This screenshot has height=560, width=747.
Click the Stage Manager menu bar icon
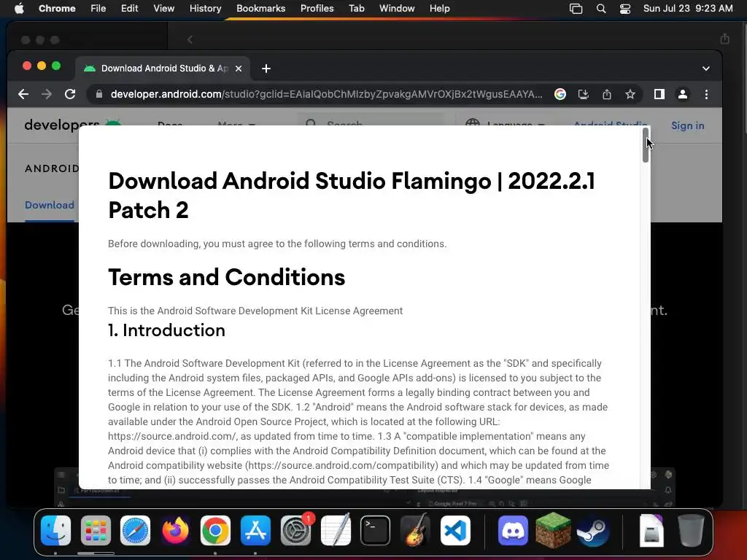tap(576, 9)
